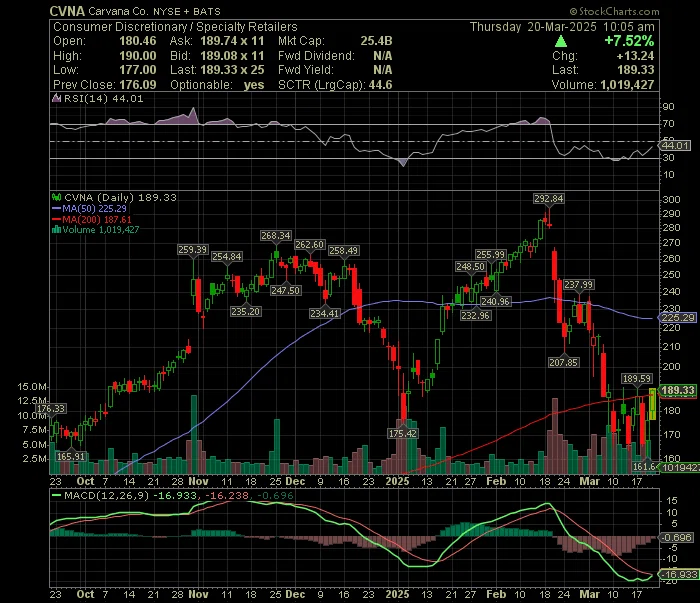
Task: Click the 189.59 price label
Action: pyautogui.click(x=637, y=379)
